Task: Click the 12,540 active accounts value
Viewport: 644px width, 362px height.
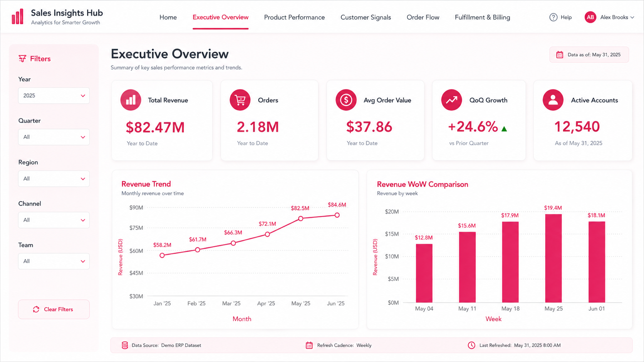Action: (x=577, y=127)
